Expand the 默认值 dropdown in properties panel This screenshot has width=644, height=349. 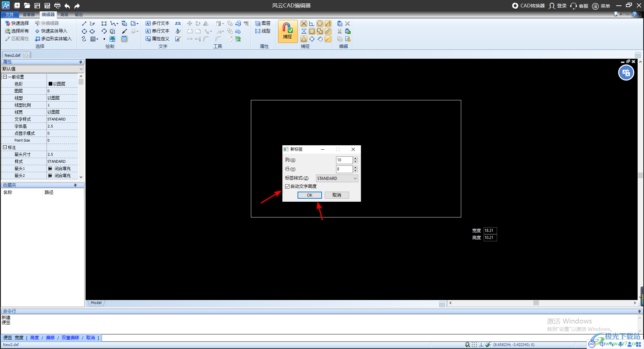81,69
